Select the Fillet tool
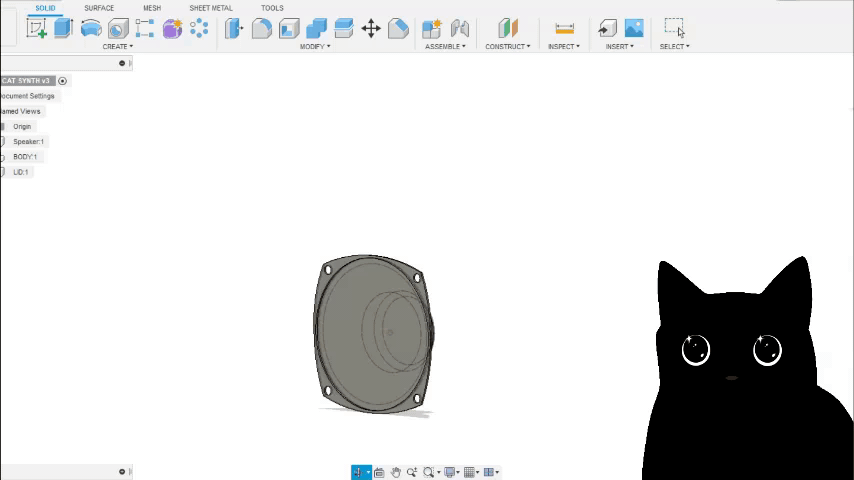854x480 pixels. click(262, 28)
